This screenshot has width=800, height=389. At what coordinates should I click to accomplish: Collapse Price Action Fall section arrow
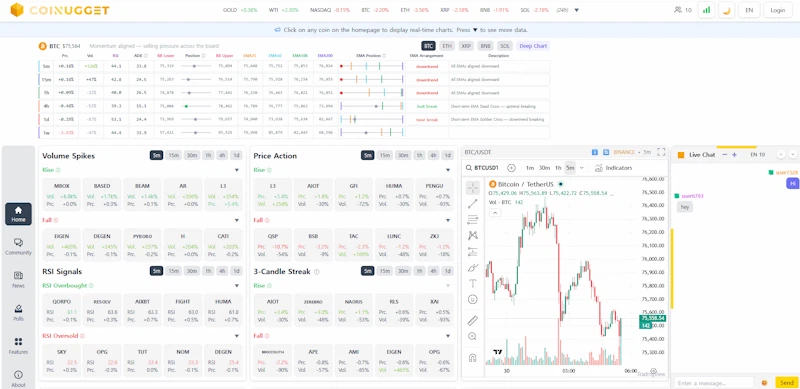pos(448,221)
